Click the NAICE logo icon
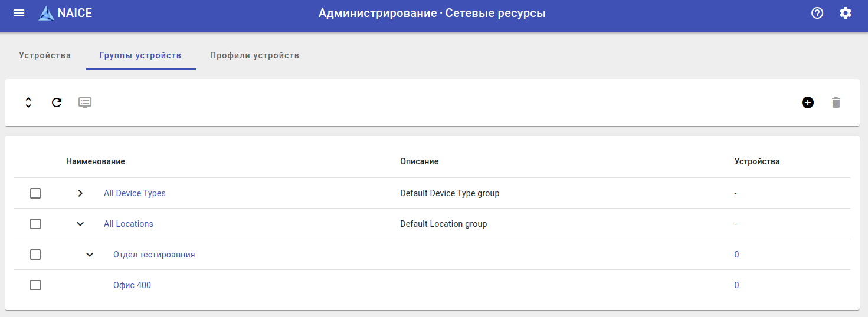The width and height of the screenshot is (868, 317). point(46,13)
